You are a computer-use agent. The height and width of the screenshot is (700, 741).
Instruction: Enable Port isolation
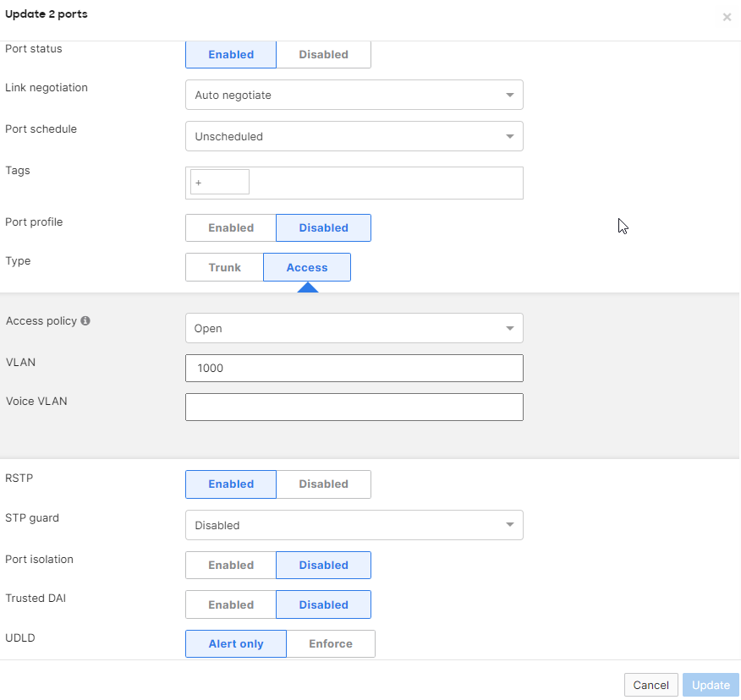click(x=230, y=565)
